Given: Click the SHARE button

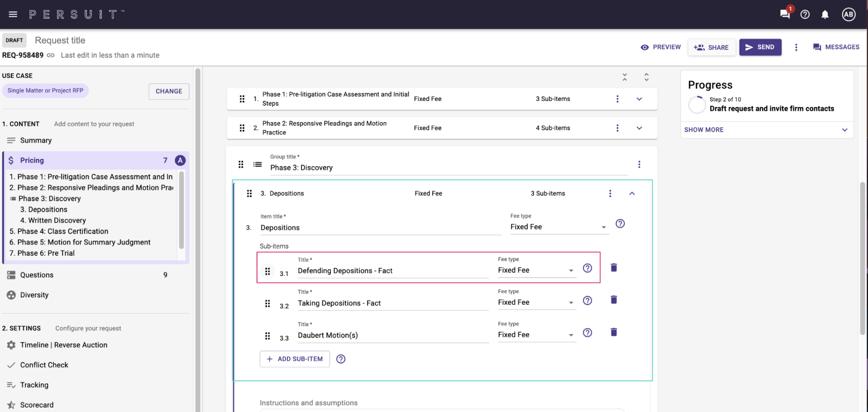Looking at the screenshot, I should [x=711, y=47].
